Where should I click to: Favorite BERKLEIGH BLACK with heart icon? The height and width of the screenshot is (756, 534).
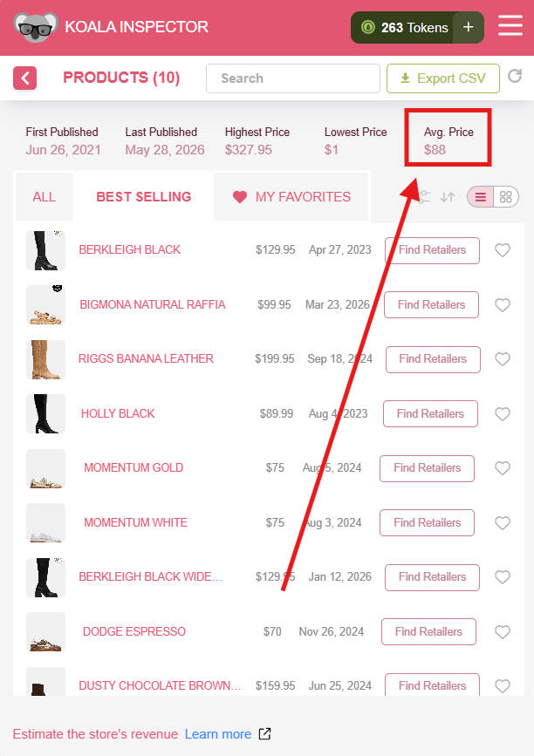[x=503, y=250]
